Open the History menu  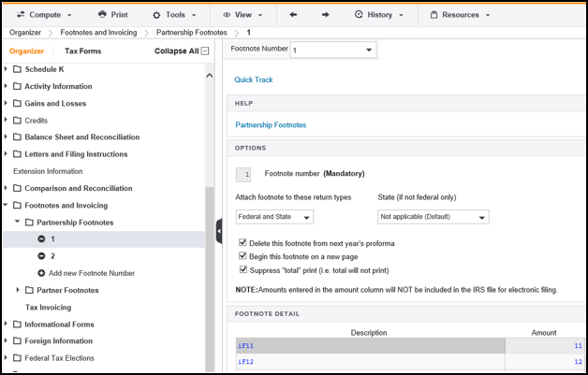(379, 15)
